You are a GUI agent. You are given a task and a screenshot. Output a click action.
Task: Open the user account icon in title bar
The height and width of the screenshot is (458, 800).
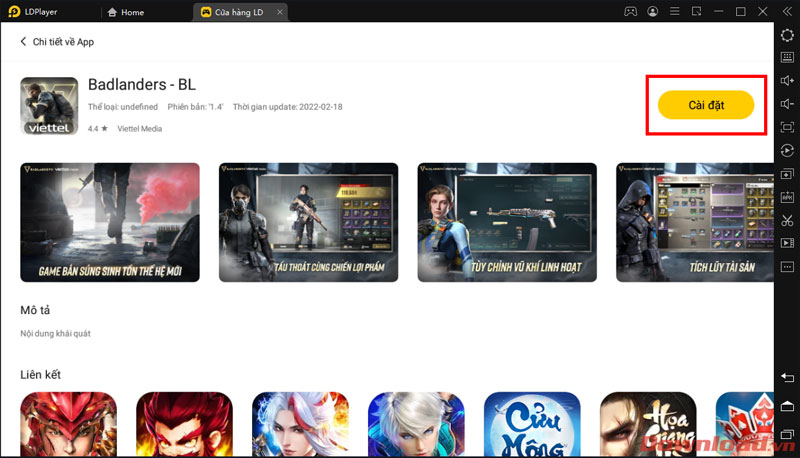[653, 11]
